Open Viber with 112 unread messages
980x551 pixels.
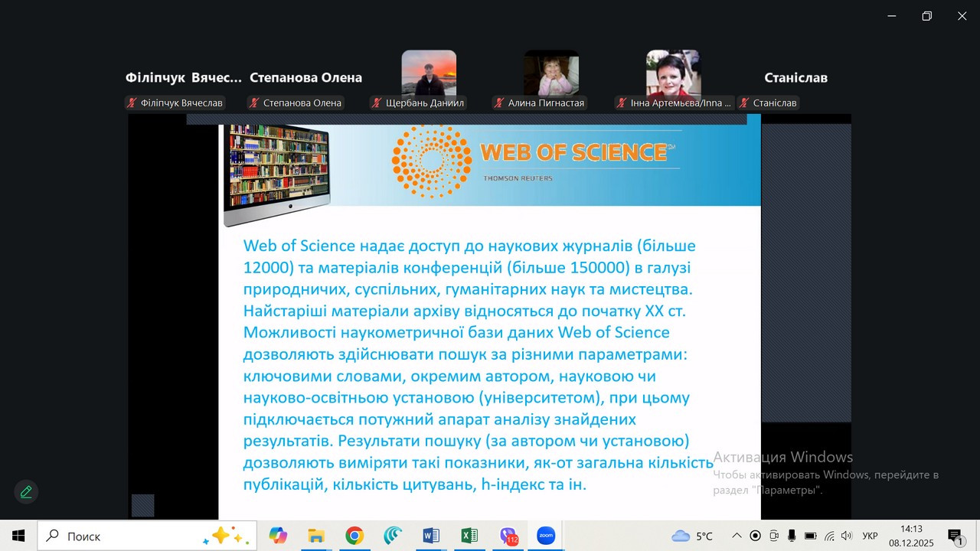pyautogui.click(x=508, y=536)
